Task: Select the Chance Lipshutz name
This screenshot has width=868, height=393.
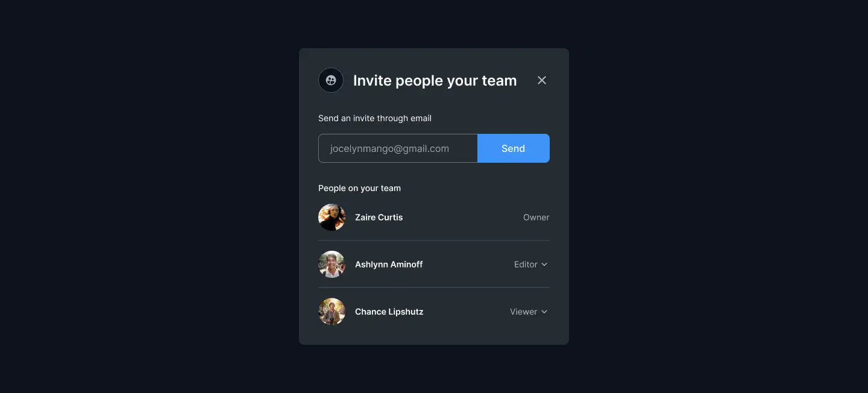Action: pos(389,312)
